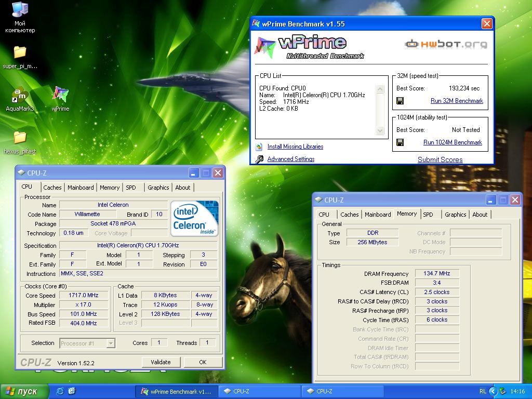
Task: Open CPU tab in the Memory CPU-Z window
Action: pyautogui.click(x=324, y=215)
